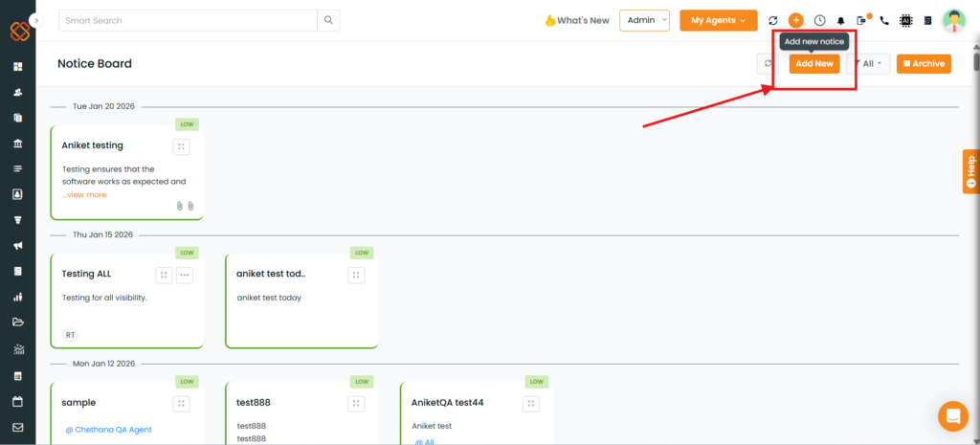
Task: Click the clock history icon in header
Action: click(819, 20)
